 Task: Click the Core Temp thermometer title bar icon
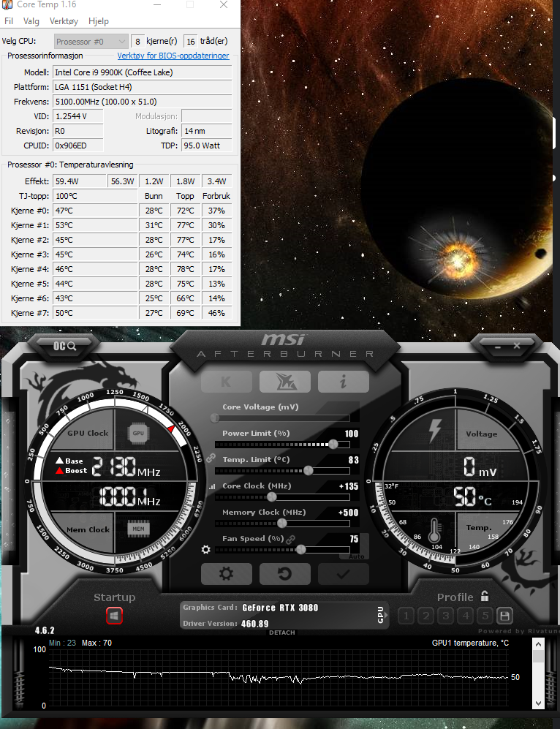[x=7, y=4]
